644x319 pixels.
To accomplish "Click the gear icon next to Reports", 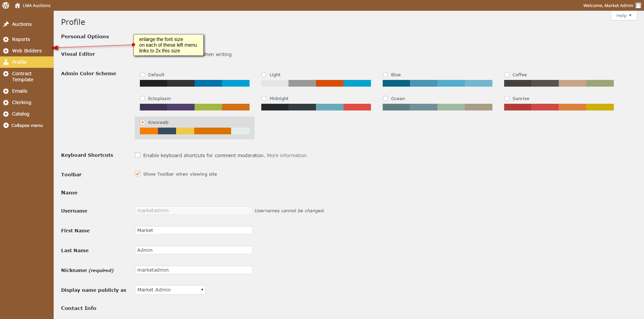I will point(6,39).
